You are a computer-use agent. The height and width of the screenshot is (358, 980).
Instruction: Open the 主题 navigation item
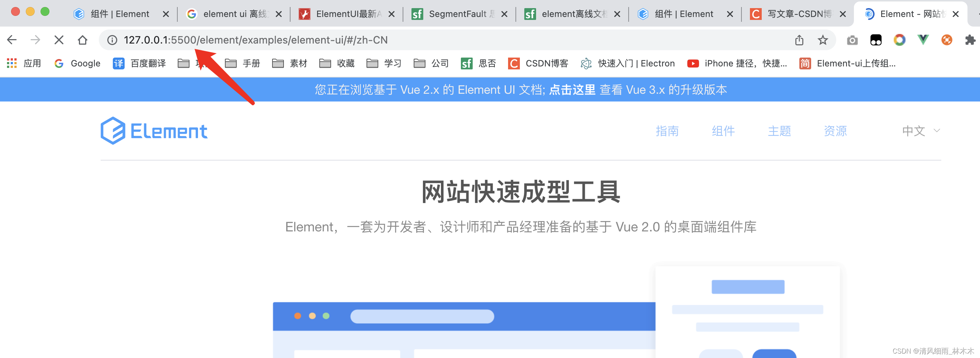pos(779,131)
